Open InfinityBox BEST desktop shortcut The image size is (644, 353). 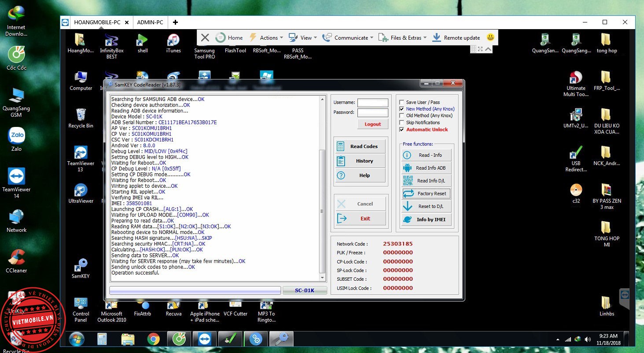[112, 46]
